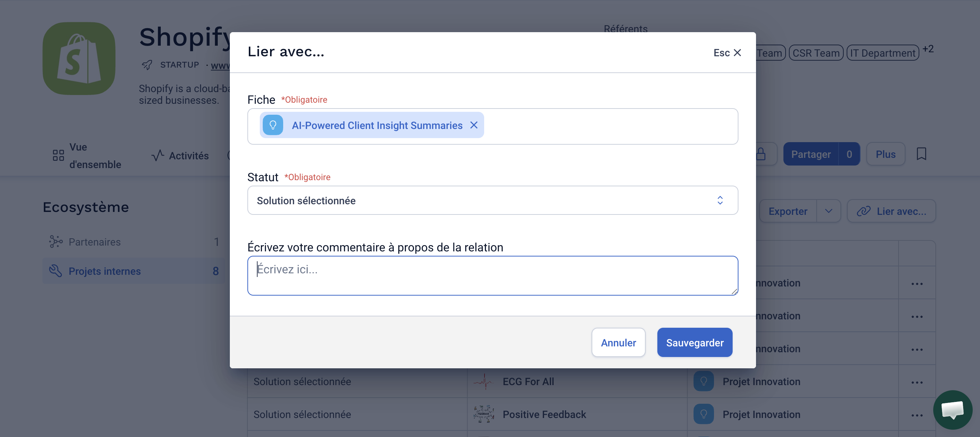Screen dimensions: 980x437
Task: Click the startup rocket icon
Action: point(147,65)
